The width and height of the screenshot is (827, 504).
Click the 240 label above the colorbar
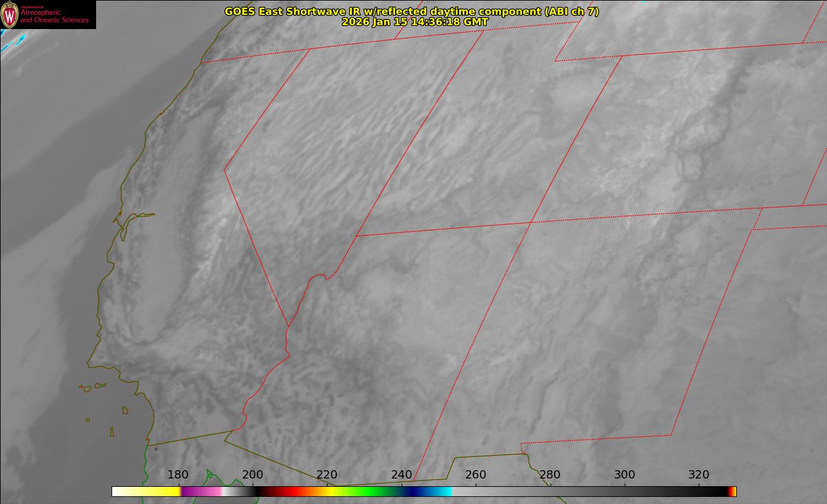(402, 474)
